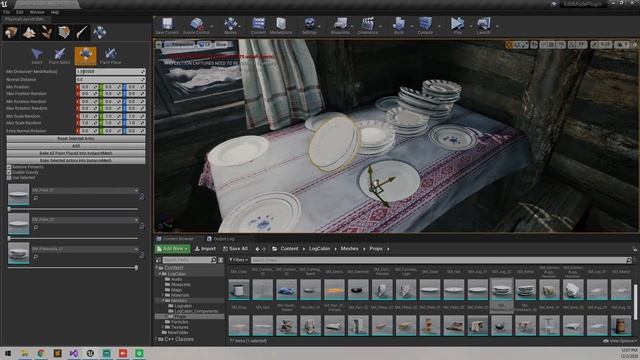
Task: Click the asset search bar
Action: coord(441,260)
